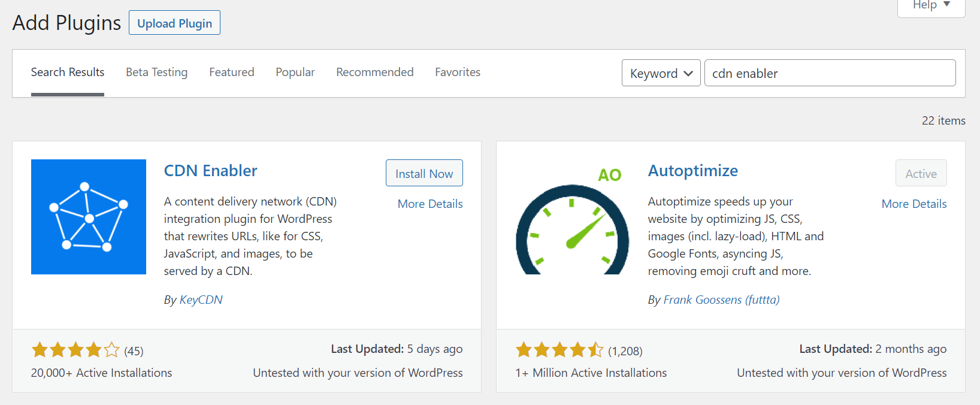Click the compatibility text under CDN Enabler

(358, 373)
